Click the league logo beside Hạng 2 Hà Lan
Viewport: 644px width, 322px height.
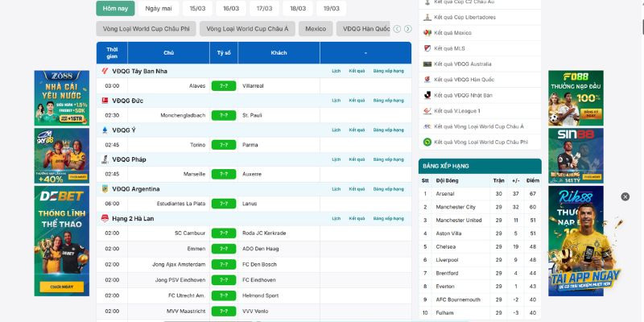tap(105, 218)
